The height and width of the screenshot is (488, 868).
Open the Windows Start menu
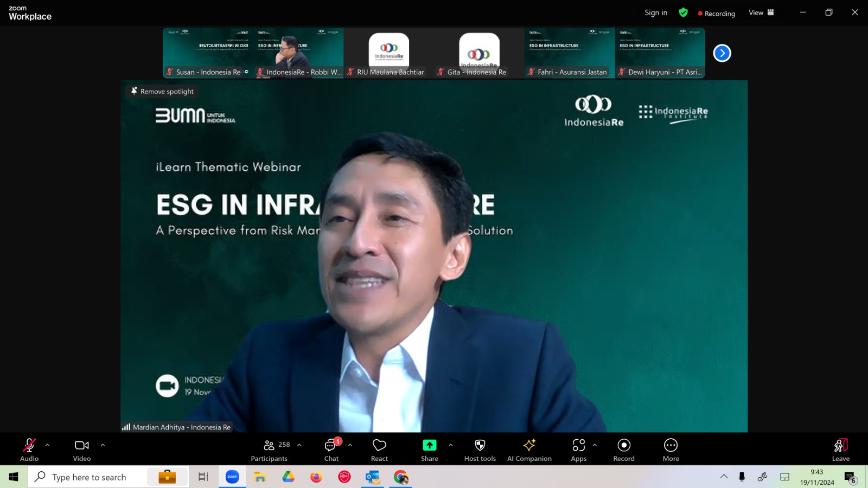pyautogui.click(x=14, y=477)
